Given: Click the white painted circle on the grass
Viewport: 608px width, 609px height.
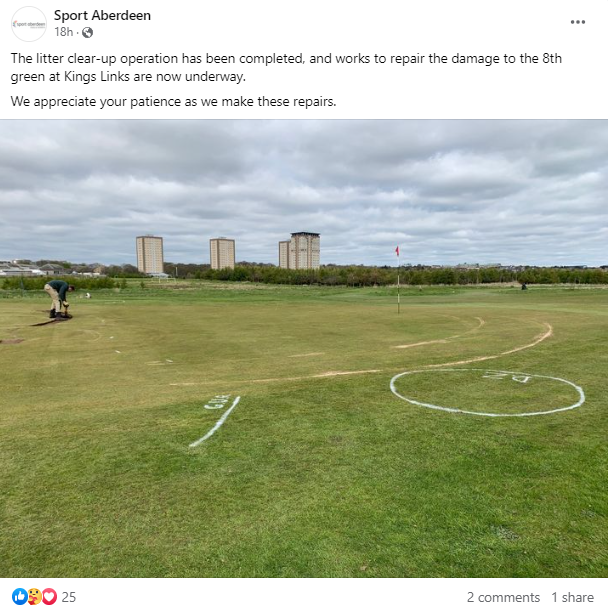Looking at the screenshot, I should click(487, 392).
